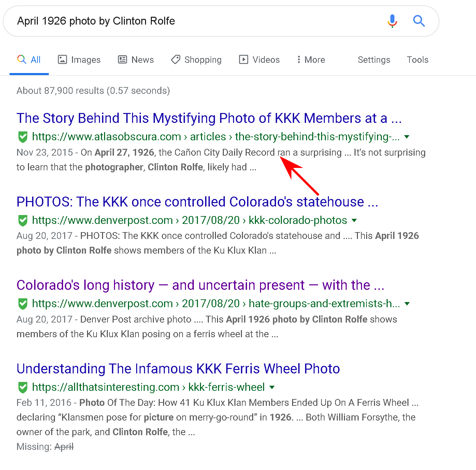Click the blue search magnifier icon

coord(419,21)
